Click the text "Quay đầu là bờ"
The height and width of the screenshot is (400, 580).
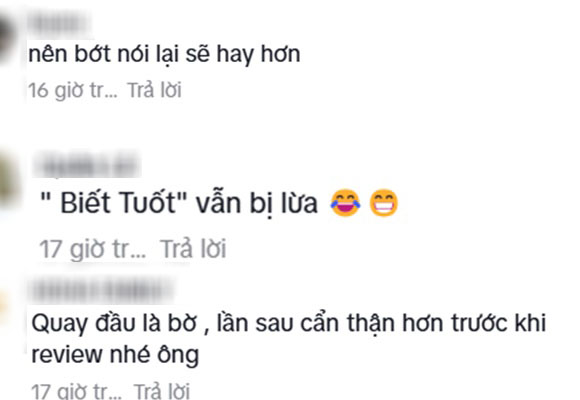tap(114, 323)
